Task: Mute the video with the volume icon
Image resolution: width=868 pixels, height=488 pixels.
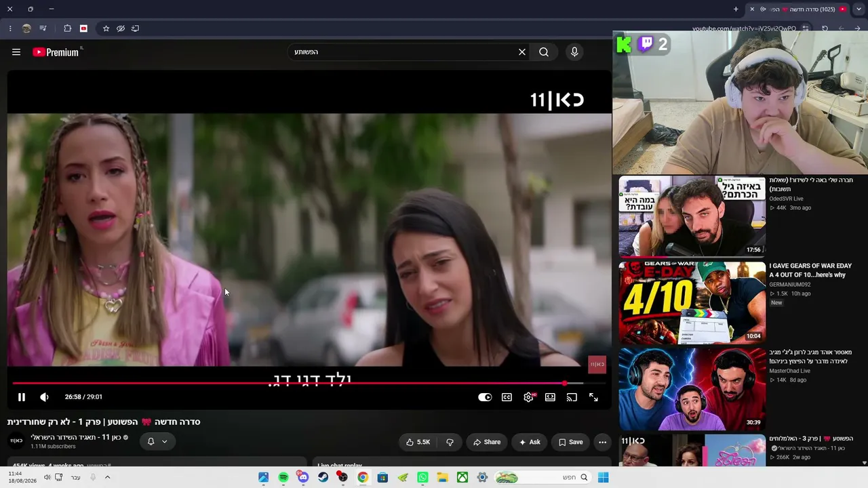Action: pyautogui.click(x=44, y=397)
